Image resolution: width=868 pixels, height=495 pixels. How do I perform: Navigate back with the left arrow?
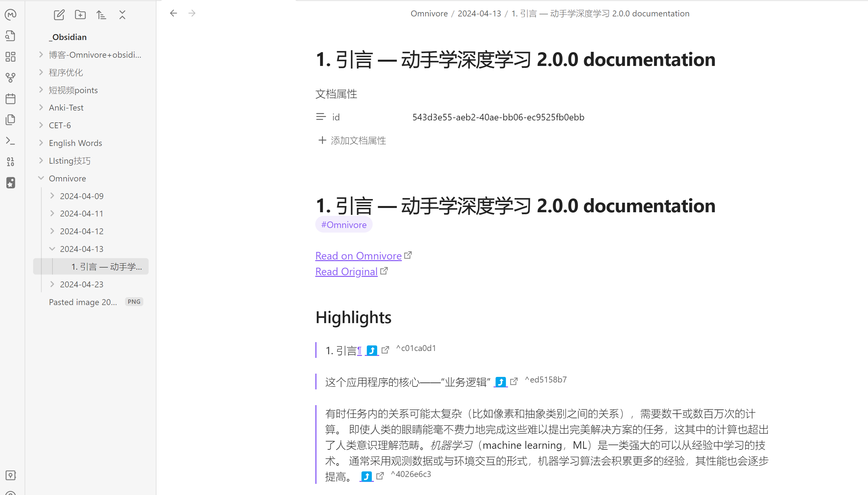tap(174, 13)
